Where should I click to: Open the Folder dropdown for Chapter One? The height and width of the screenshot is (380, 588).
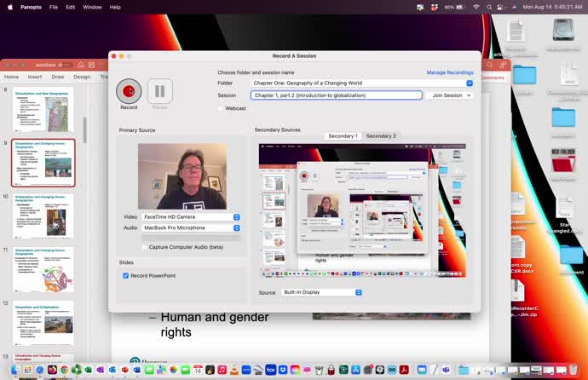tap(469, 83)
